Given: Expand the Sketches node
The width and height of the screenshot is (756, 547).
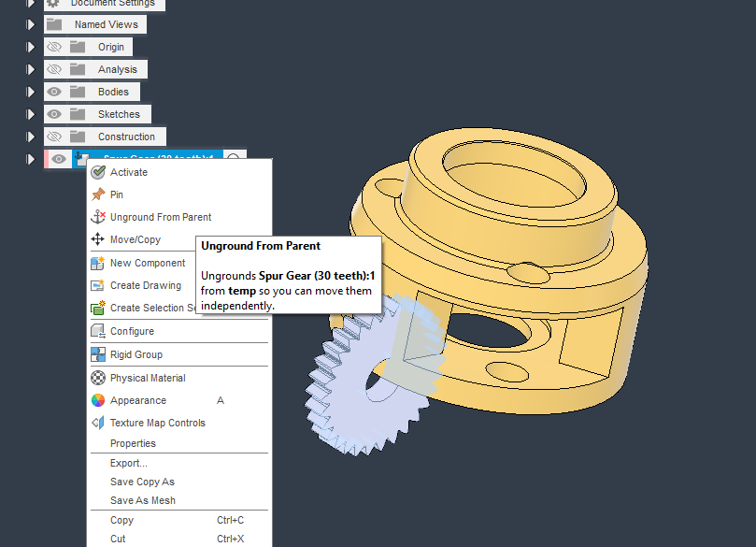Looking at the screenshot, I should (31, 114).
